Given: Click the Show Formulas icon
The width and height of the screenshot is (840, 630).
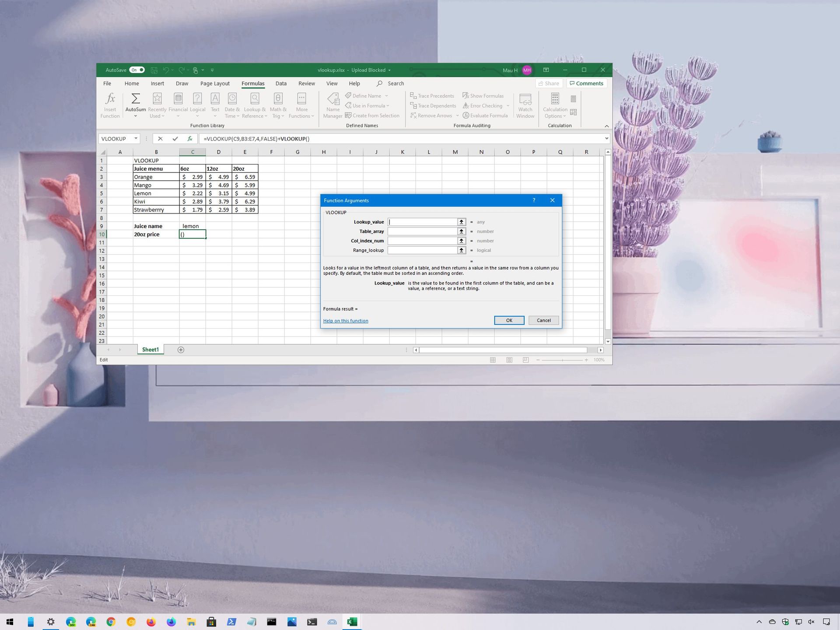Looking at the screenshot, I should [484, 95].
